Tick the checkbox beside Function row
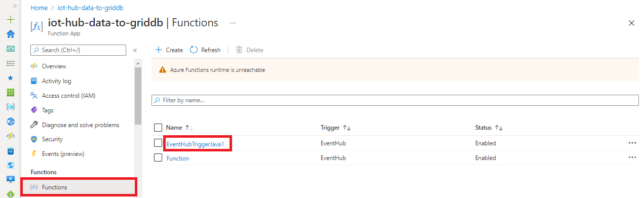Viewport: 644px width, 198px height. click(158, 158)
